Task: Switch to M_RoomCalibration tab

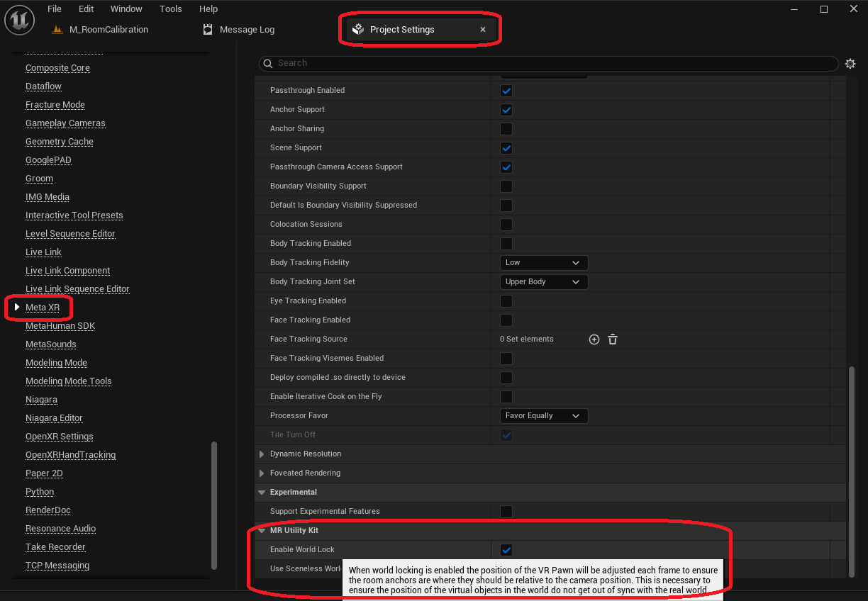Action: pos(109,30)
